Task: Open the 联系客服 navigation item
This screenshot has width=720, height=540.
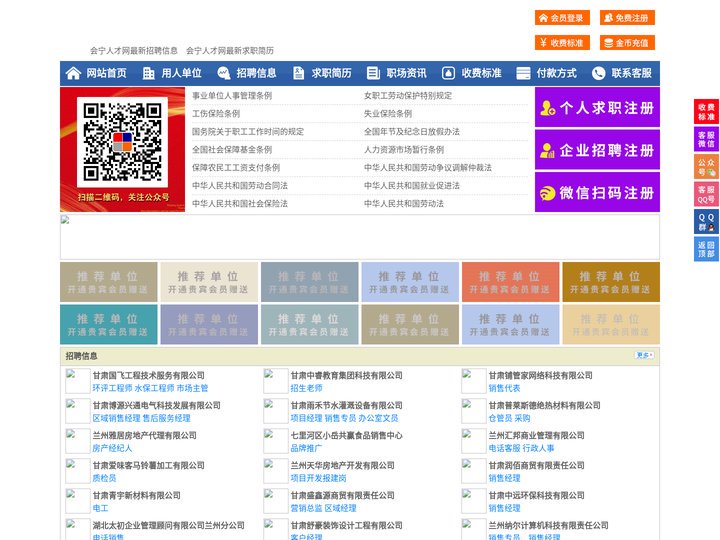Action: coord(631,73)
